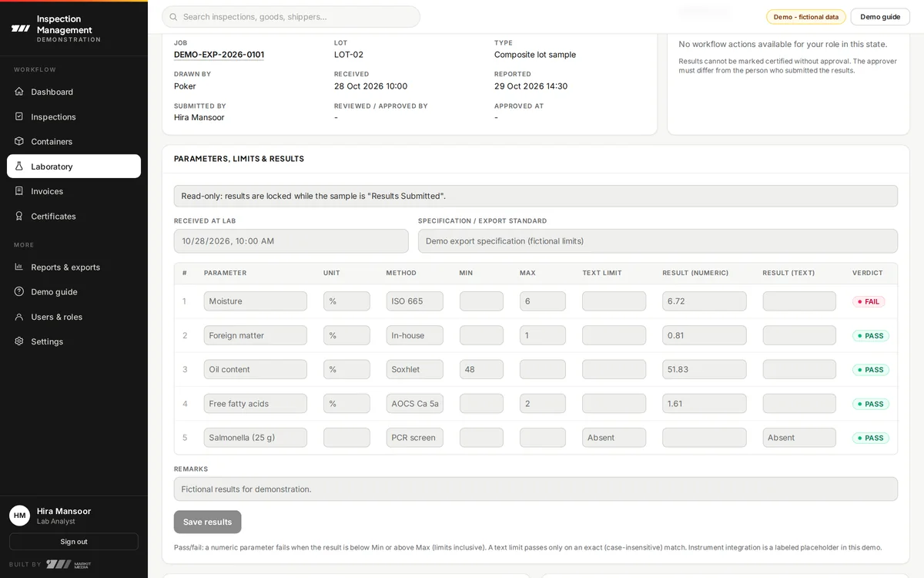Click the HM user avatar
Screen dimensions: 924x578
pos(19,516)
